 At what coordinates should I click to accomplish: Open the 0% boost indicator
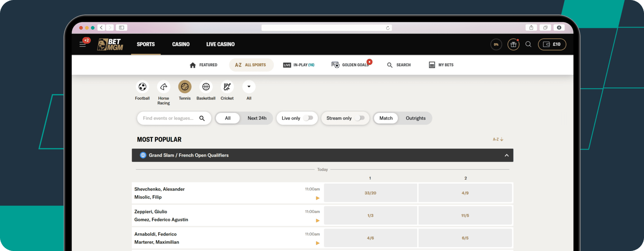pos(496,44)
